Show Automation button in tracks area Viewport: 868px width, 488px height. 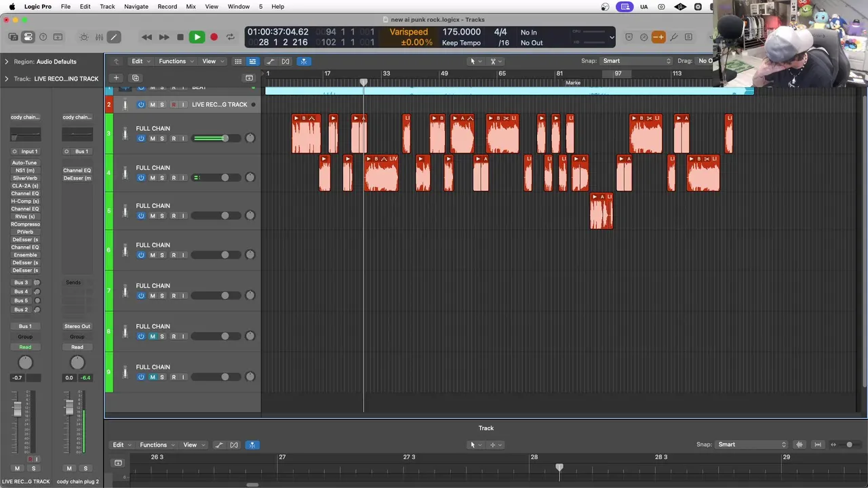click(271, 61)
